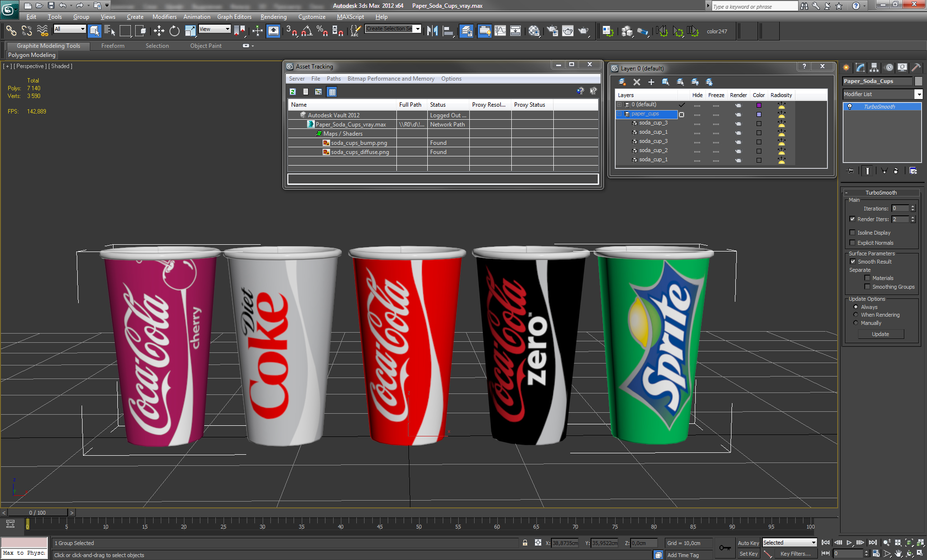
Task: Expand the 0 (default) layer tree
Action: click(619, 105)
